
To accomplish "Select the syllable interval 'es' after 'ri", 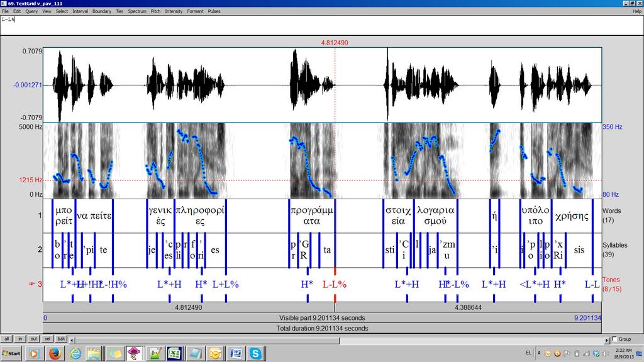I will point(215,250).
